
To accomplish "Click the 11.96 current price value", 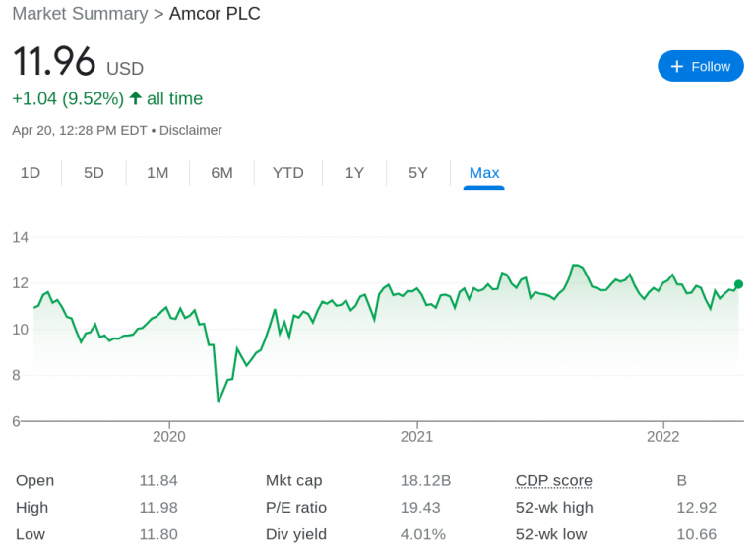I will coord(54,62).
